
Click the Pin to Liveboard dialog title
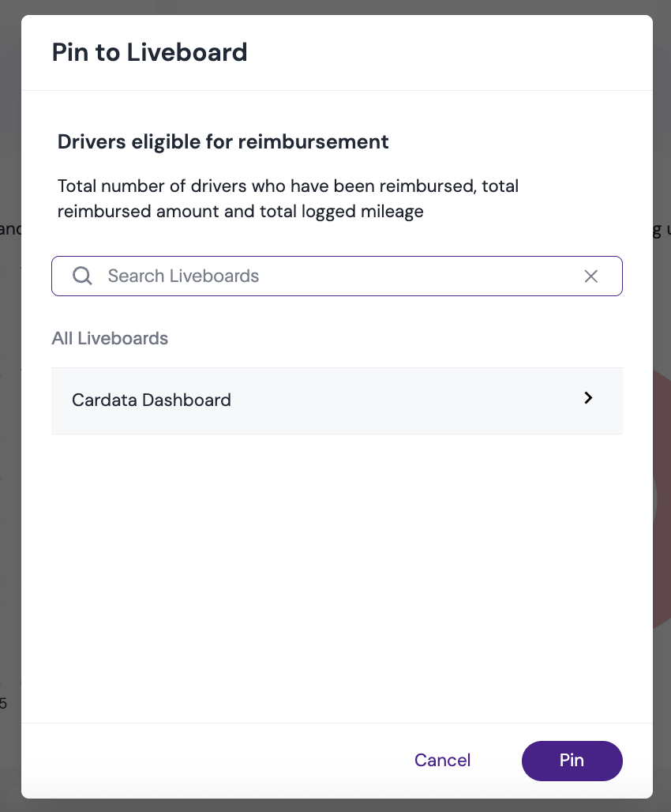pyautogui.click(x=150, y=52)
